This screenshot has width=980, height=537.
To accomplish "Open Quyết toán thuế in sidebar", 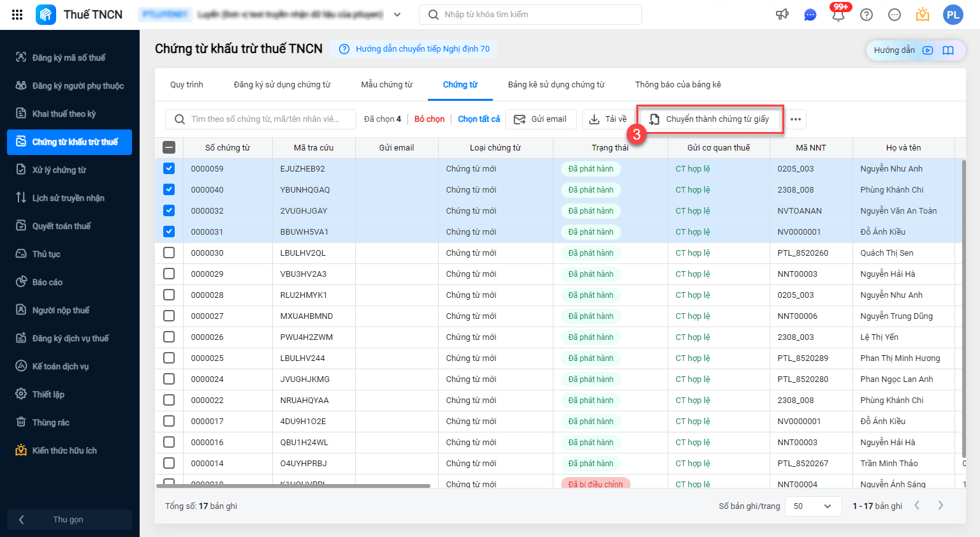I will pos(69,226).
